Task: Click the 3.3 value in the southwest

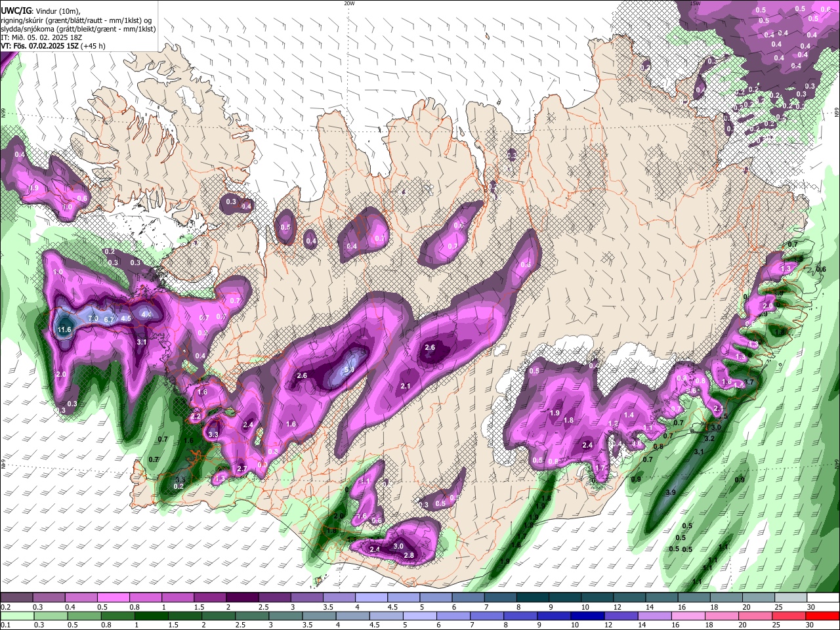Action: pos(213,434)
